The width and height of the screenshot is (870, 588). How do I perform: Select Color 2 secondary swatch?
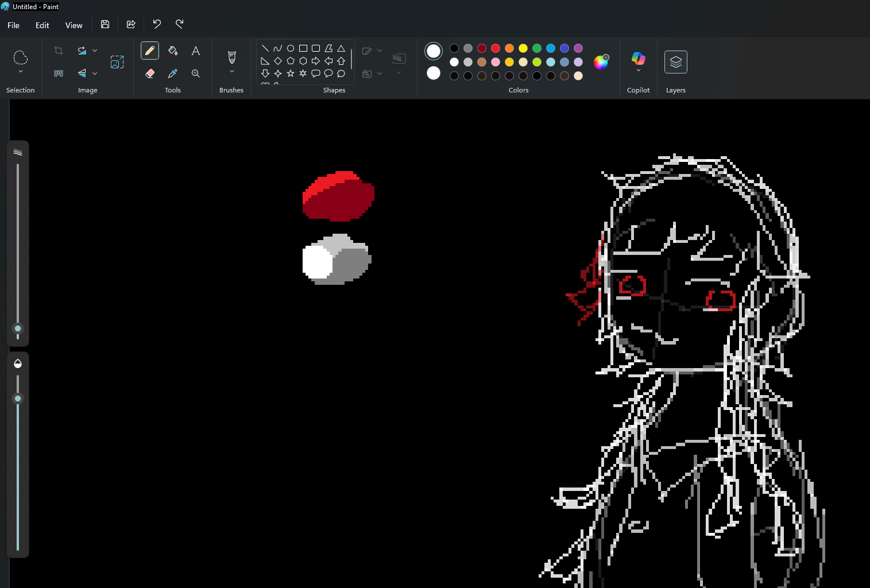[434, 73]
